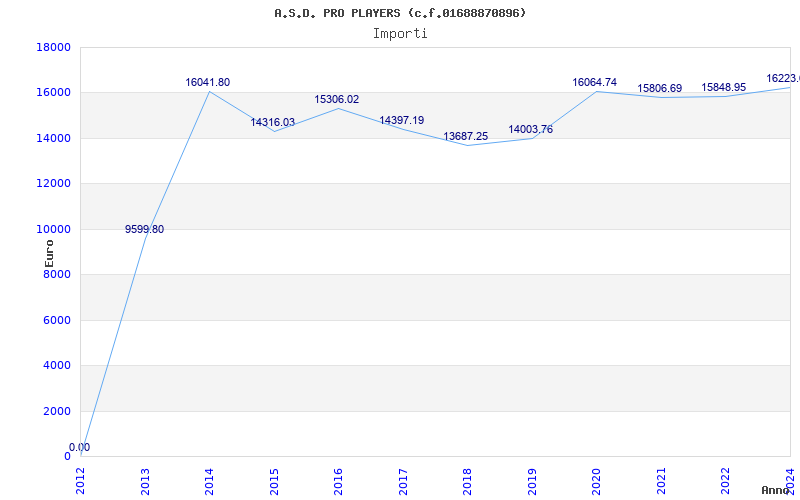Click the 6000 y-axis tick label

pyautogui.click(x=57, y=320)
